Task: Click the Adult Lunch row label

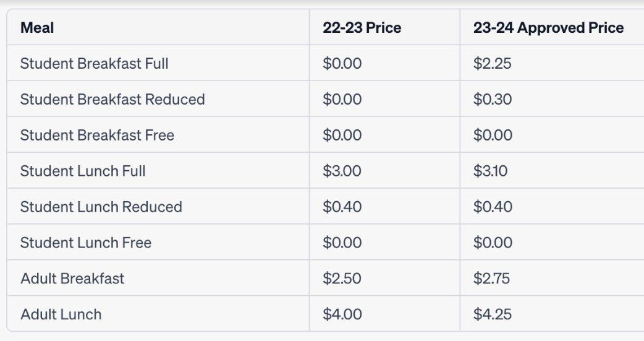Action: click(x=61, y=314)
